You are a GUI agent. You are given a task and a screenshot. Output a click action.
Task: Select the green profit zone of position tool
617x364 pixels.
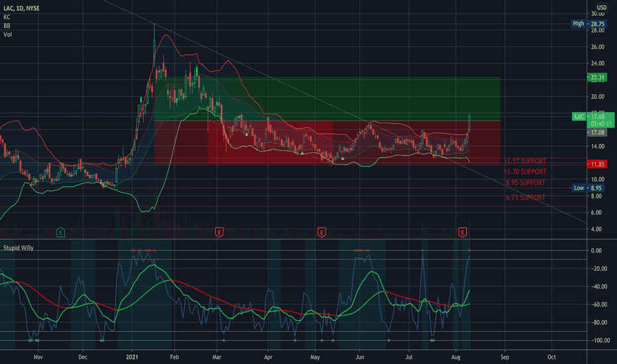coord(328,99)
